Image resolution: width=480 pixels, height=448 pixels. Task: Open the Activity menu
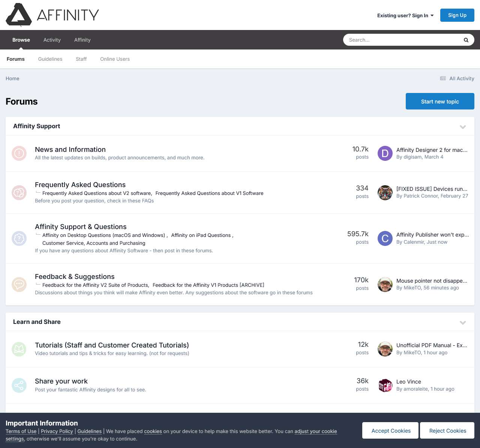click(52, 40)
